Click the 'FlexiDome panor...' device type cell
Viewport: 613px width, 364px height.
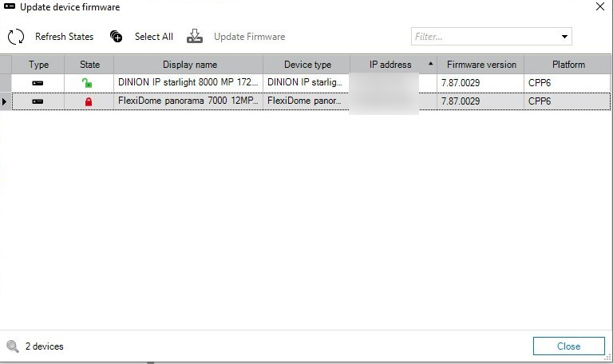tap(306, 101)
